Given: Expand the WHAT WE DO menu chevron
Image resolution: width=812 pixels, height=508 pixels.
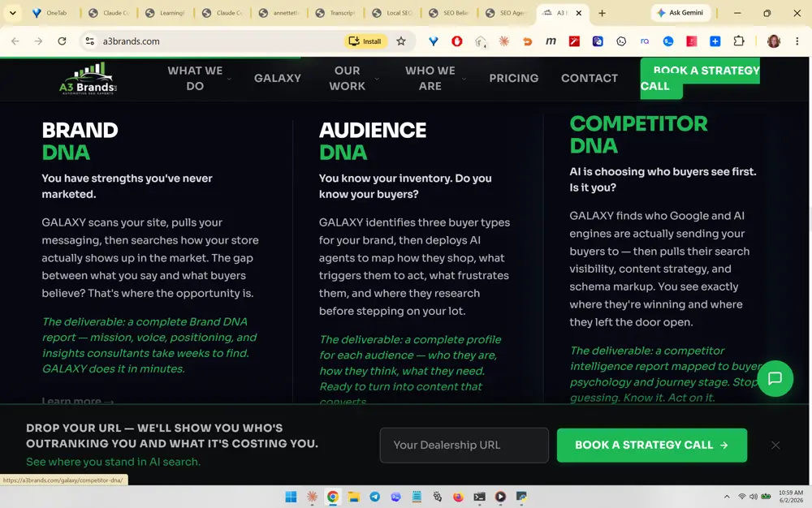Looking at the screenshot, I should click(x=229, y=79).
